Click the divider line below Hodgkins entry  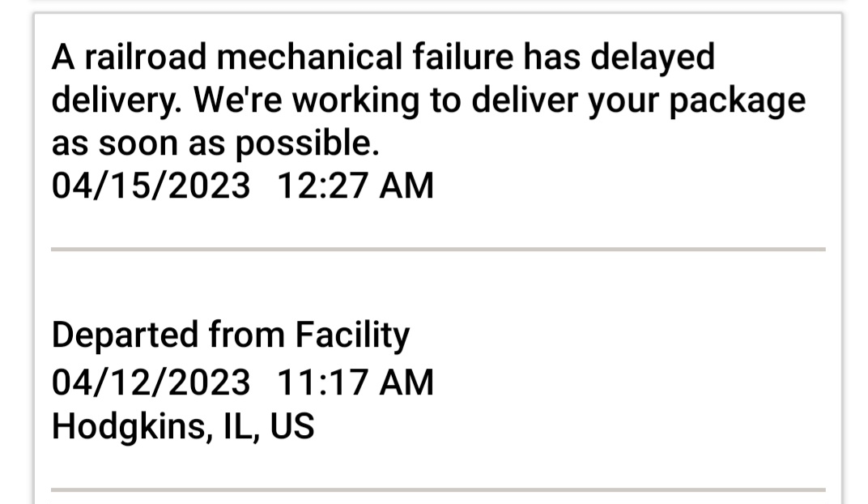click(x=438, y=489)
